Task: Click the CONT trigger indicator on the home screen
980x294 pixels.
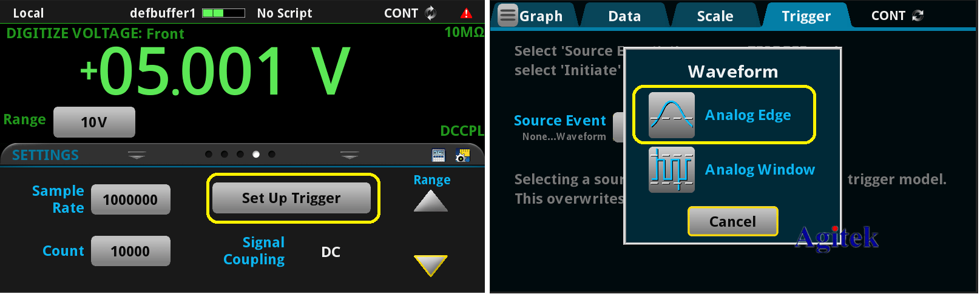Action: pyautogui.click(x=410, y=13)
